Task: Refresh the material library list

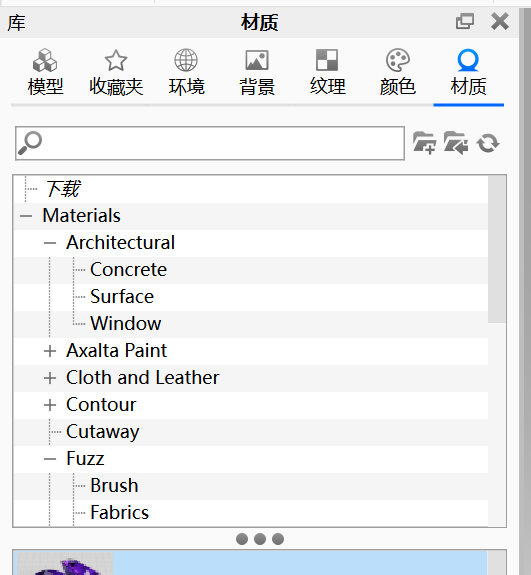Action: tap(488, 143)
